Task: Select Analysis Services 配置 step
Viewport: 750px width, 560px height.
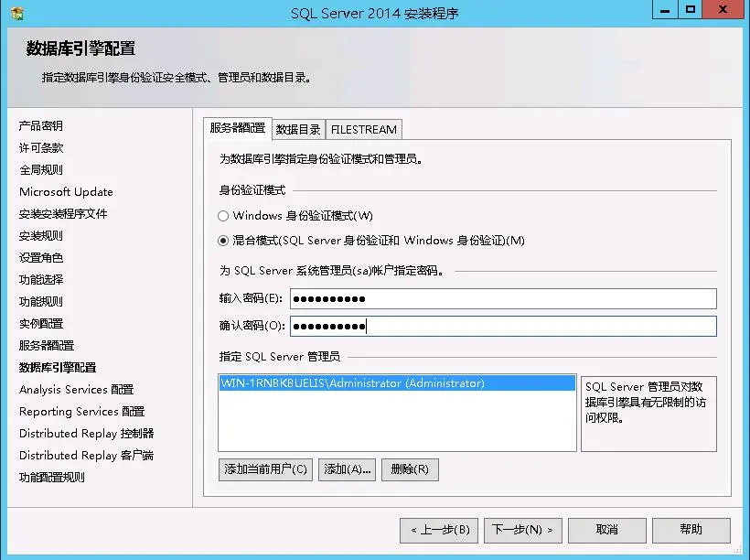Action: (77, 390)
